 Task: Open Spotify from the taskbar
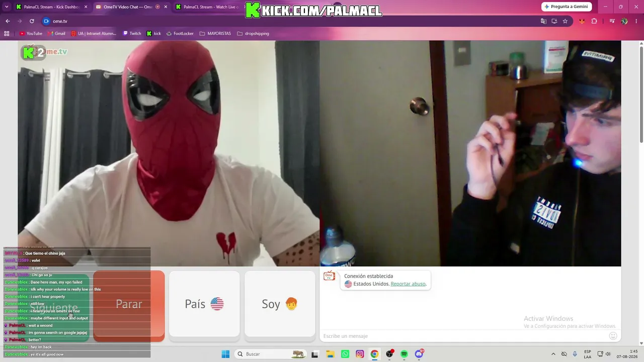pos(404,354)
